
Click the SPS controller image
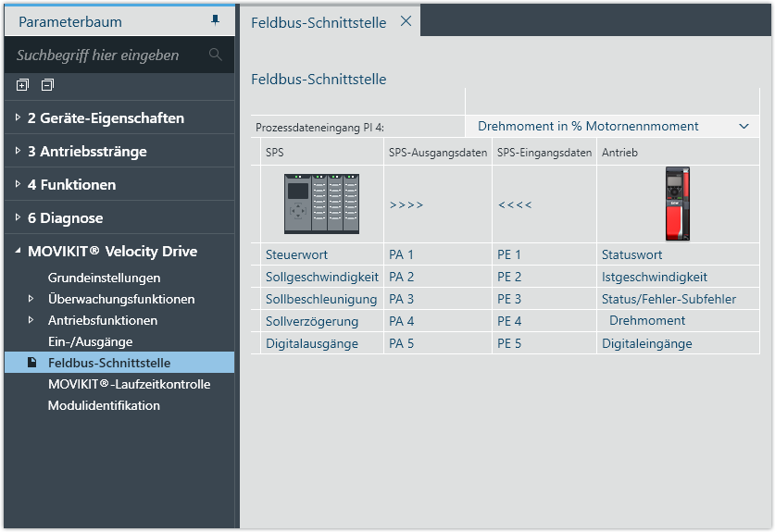[x=320, y=204]
